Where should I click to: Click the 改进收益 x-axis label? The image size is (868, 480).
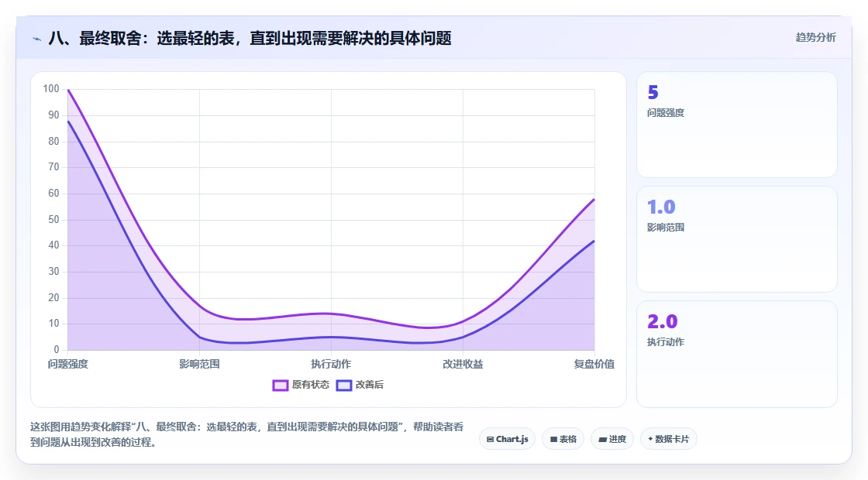point(463,364)
